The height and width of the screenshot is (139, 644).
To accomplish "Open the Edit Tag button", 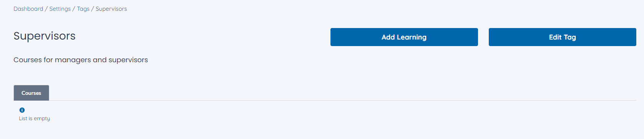I will pyautogui.click(x=562, y=37).
